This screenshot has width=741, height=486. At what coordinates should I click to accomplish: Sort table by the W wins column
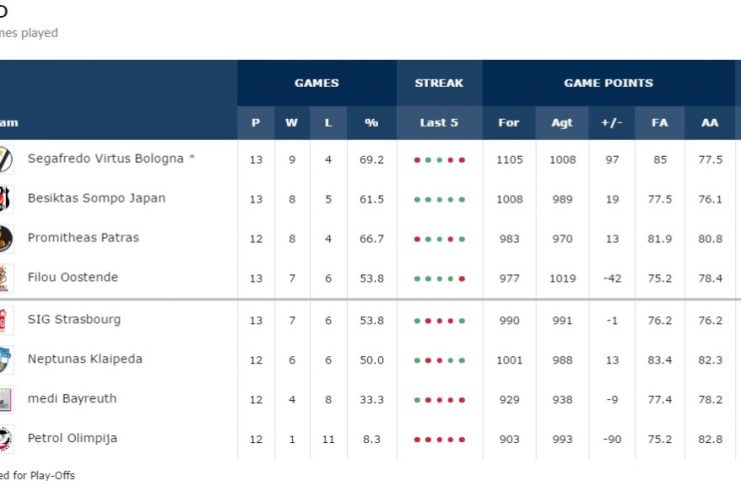pos(292,123)
